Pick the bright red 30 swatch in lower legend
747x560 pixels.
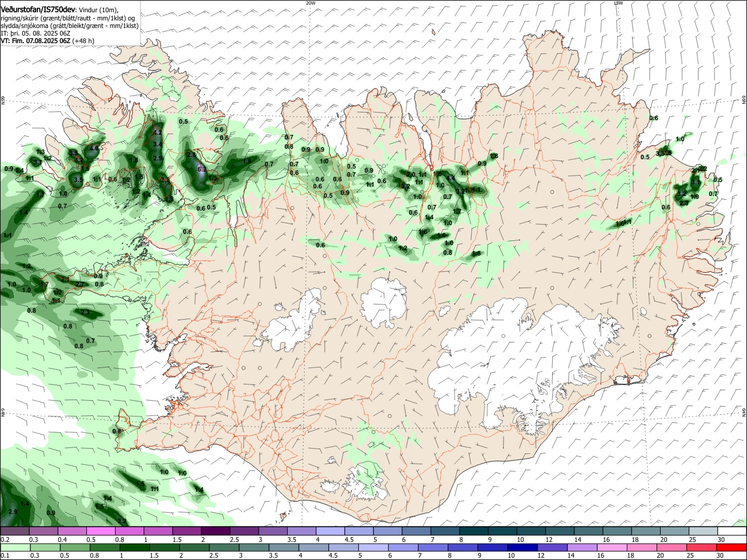(x=731, y=548)
